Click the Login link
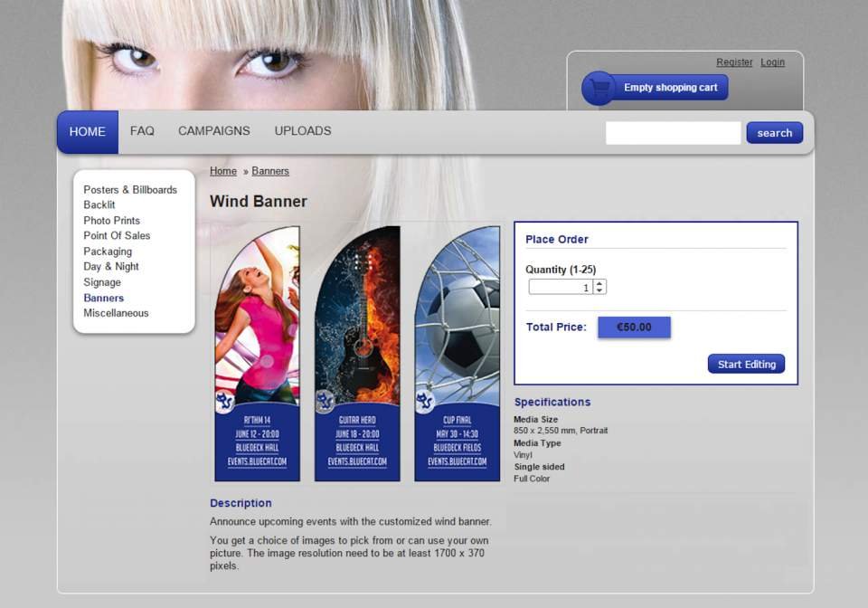This screenshot has width=868, height=608. pos(772,62)
